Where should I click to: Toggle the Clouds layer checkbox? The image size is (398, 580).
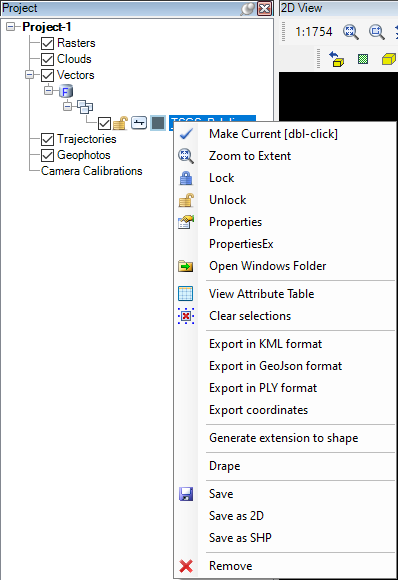[x=47, y=59]
